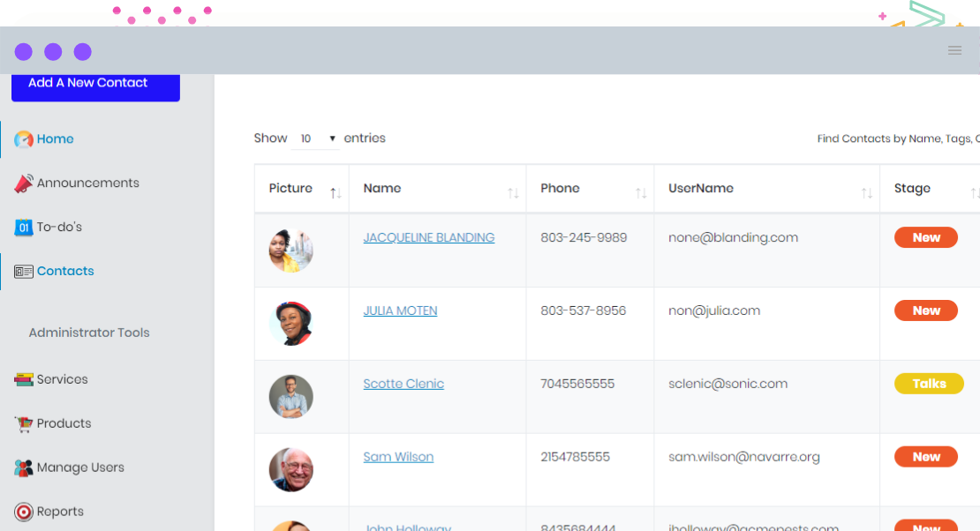Open Products using the shopping cart icon
The image size is (980, 531).
tap(24, 423)
